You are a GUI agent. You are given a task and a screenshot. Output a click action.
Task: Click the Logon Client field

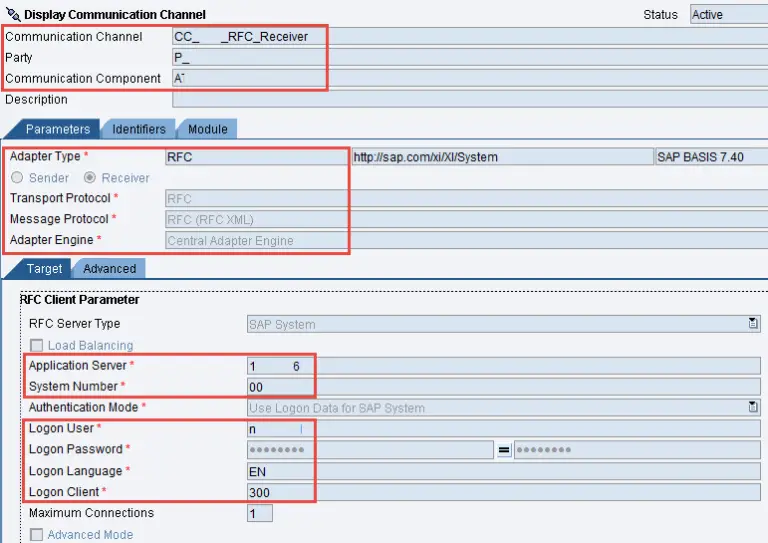click(x=503, y=492)
